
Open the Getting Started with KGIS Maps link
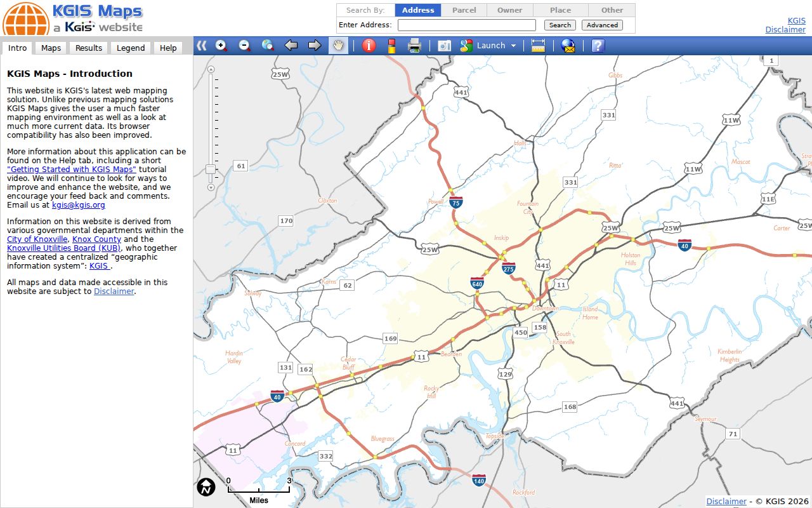72,170
